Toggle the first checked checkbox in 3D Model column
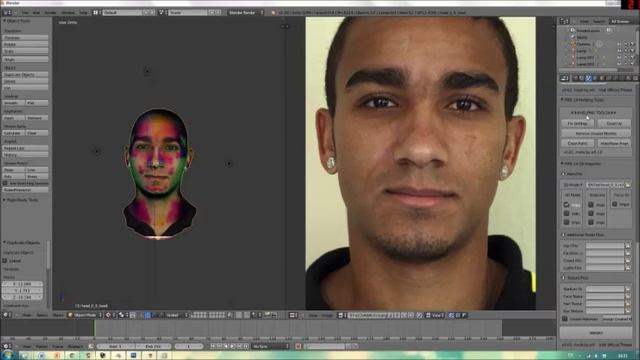Viewport: 640px width, 360px height. pos(567,204)
